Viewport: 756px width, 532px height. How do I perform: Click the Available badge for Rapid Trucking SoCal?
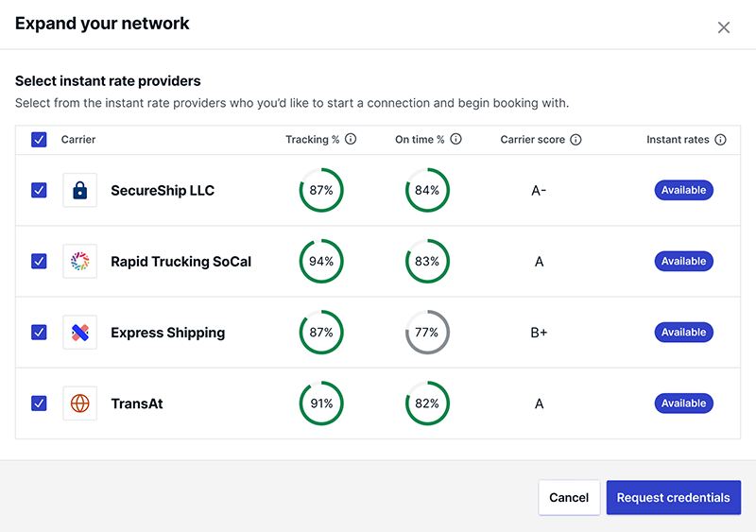pyautogui.click(x=683, y=261)
